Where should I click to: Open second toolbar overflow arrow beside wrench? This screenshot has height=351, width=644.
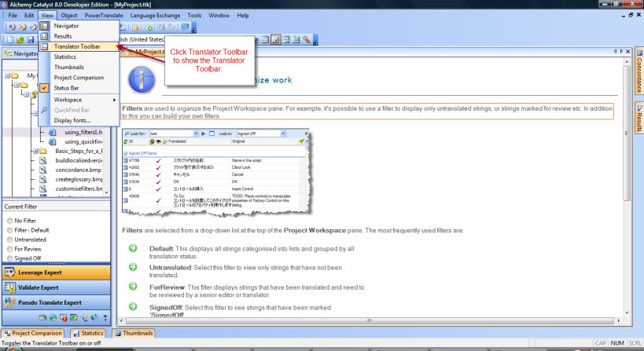315,41
